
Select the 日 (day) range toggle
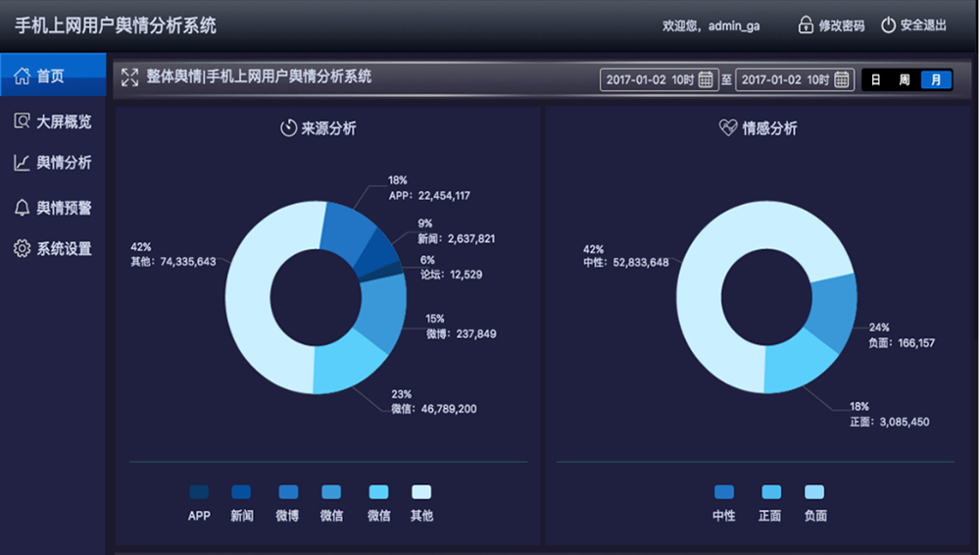(876, 80)
